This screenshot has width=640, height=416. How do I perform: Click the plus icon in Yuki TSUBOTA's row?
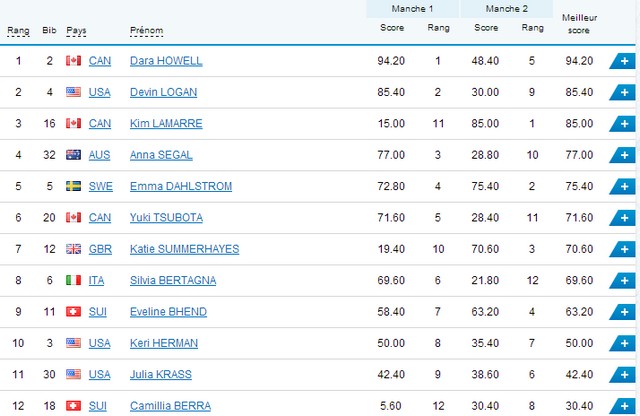(x=623, y=218)
